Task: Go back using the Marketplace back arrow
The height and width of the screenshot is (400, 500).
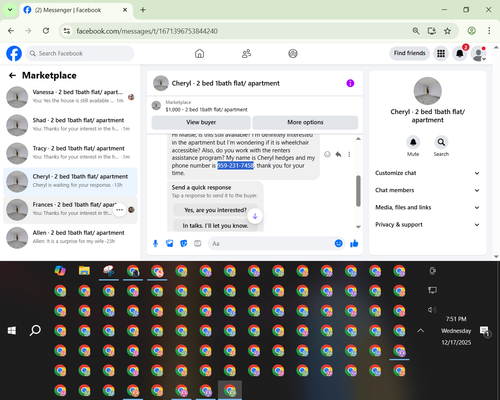Action: (x=12, y=76)
